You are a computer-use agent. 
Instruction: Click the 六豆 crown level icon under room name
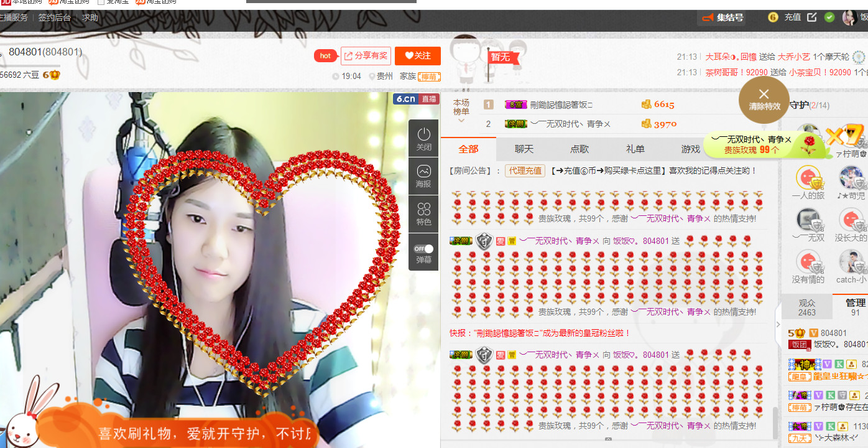tap(52, 75)
